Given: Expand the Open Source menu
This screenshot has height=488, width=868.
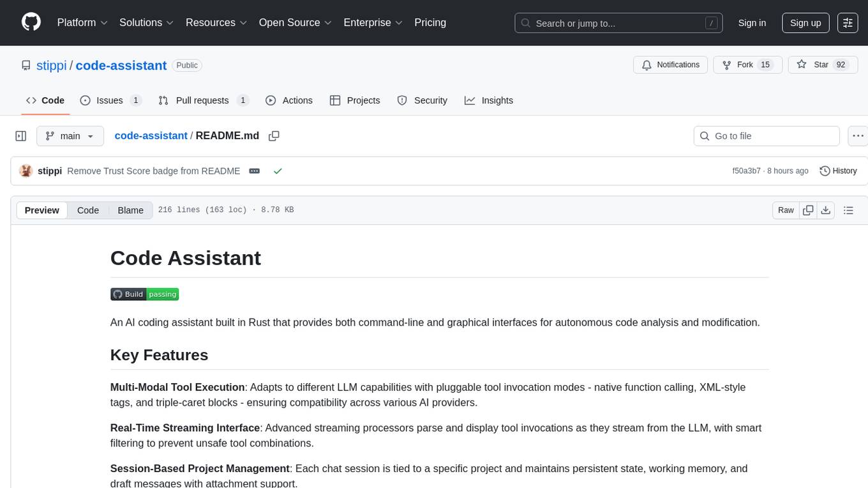Looking at the screenshot, I should pos(296,22).
